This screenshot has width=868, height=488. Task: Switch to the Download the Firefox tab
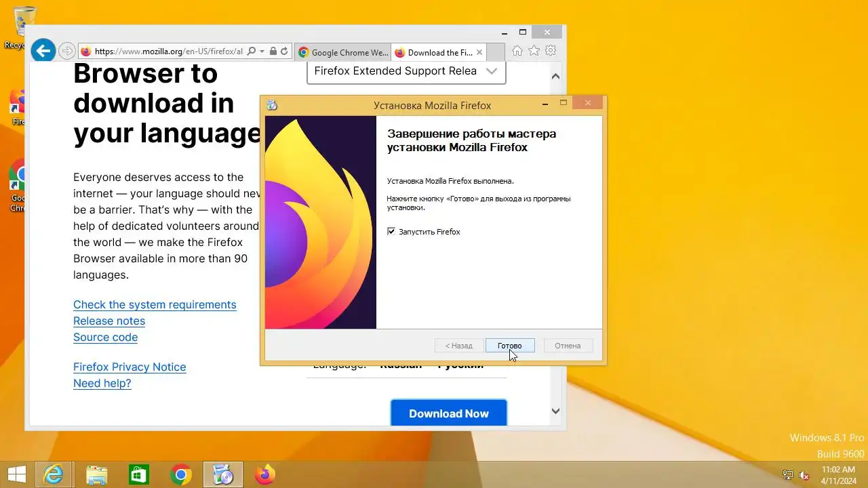point(439,52)
